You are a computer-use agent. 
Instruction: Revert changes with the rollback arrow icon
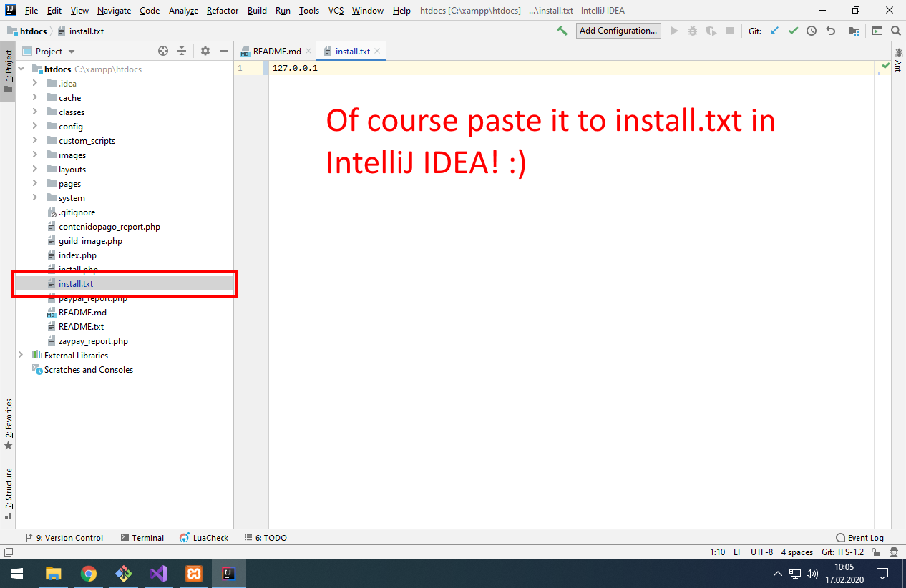829,31
